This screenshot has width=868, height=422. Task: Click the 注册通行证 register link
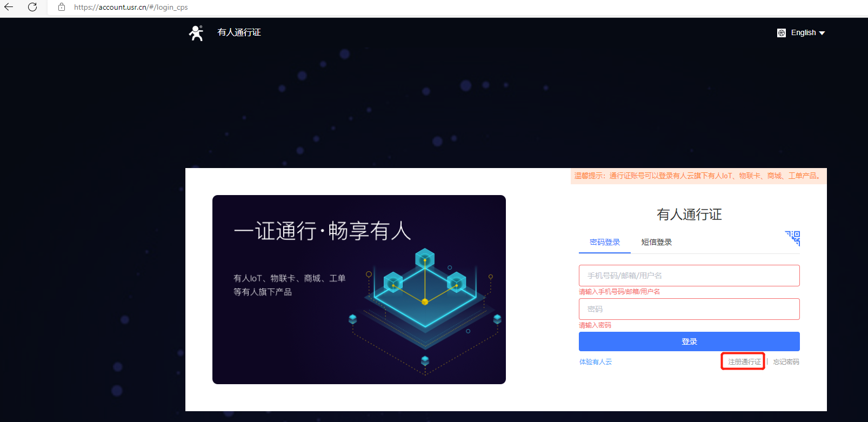tap(744, 362)
